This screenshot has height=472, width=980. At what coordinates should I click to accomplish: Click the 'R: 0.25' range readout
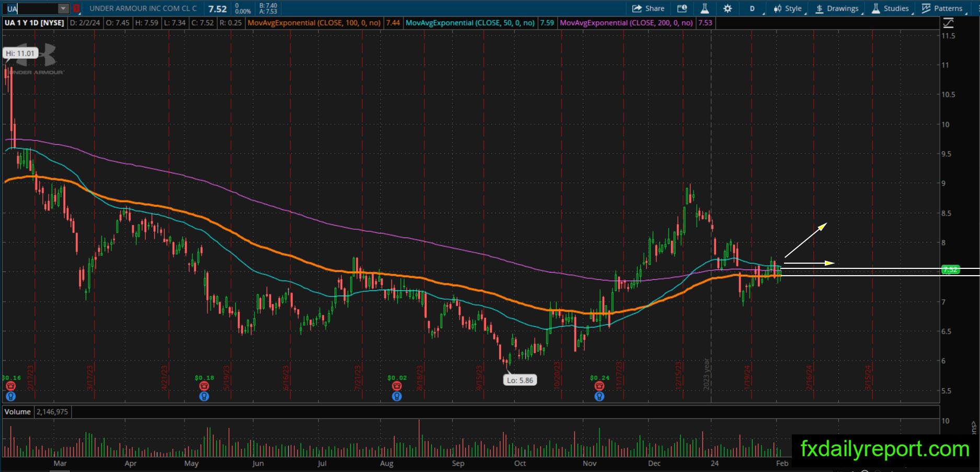pos(230,23)
